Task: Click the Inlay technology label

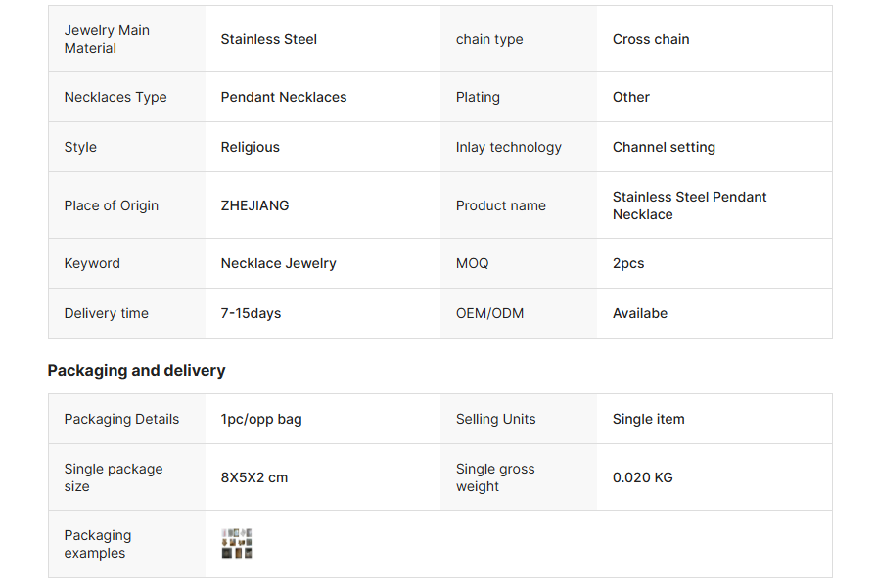Action: pyautogui.click(x=508, y=147)
